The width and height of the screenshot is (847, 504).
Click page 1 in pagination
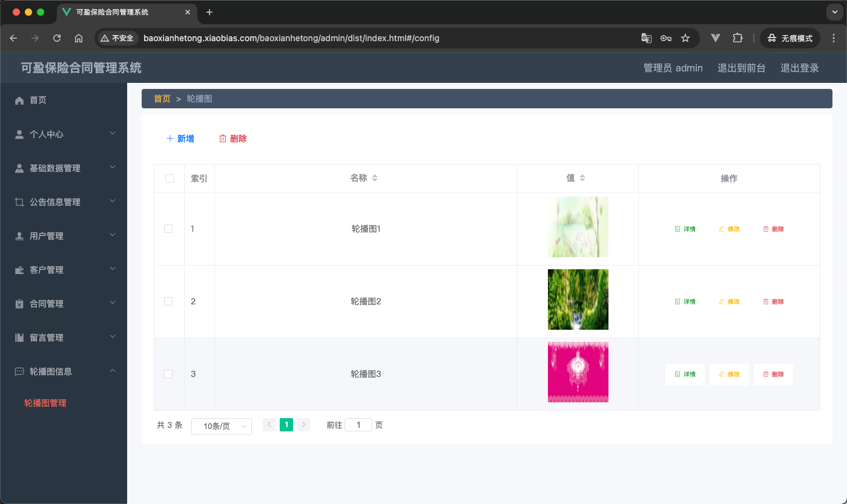(x=286, y=425)
